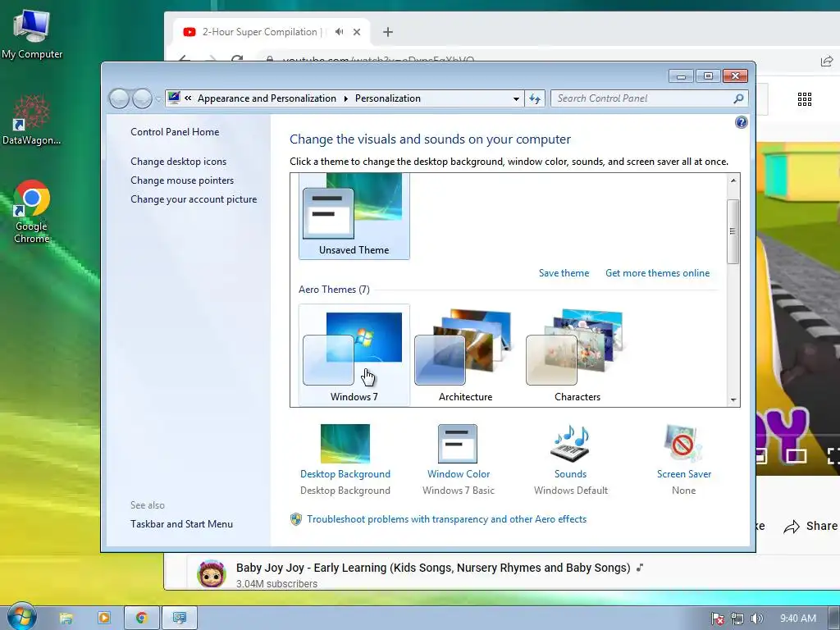The image size is (840, 630).
Task: Go forward in Control Panel
Action: (142, 98)
